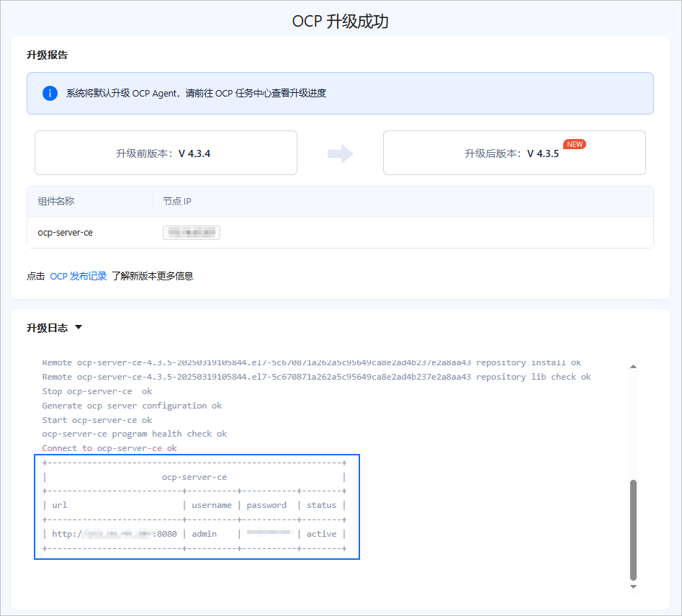Click the OCP Agent upgrade notice text
Image resolution: width=682 pixels, height=616 pixels.
pyautogui.click(x=196, y=93)
